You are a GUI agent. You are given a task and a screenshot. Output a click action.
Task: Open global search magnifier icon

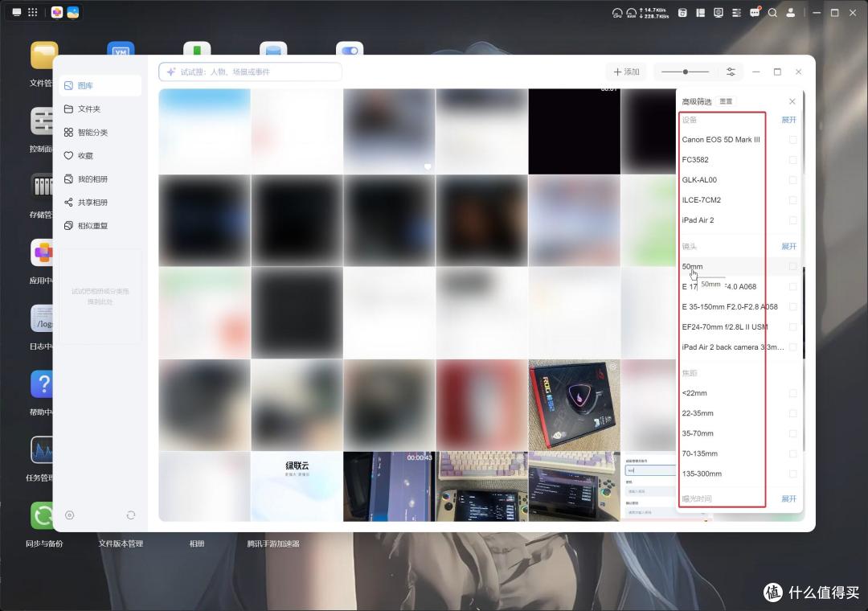[772, 13]
